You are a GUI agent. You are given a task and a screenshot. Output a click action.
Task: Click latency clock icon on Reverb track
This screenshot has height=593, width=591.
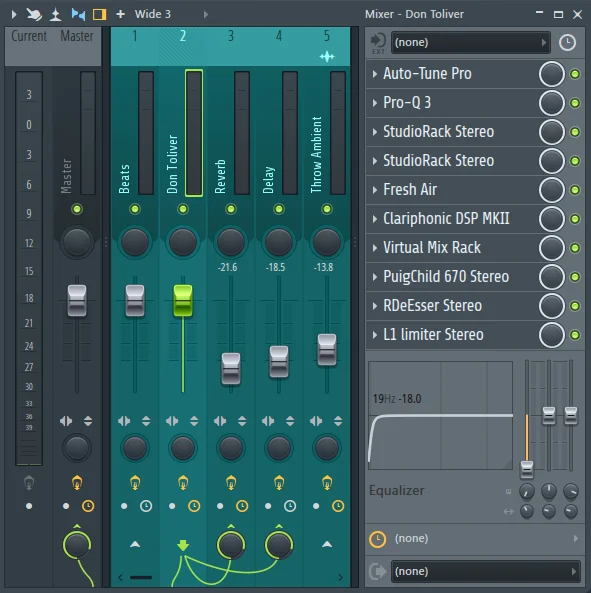(x=242, y=506)
